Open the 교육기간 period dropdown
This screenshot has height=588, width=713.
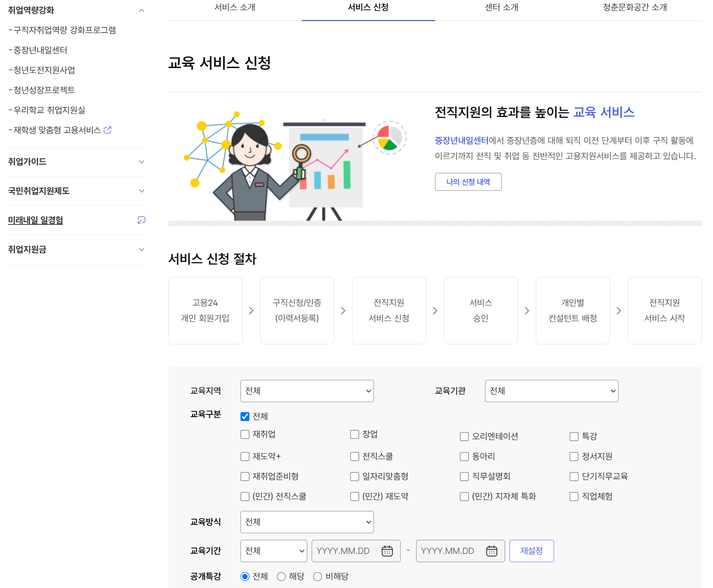[x=273, y=551]
